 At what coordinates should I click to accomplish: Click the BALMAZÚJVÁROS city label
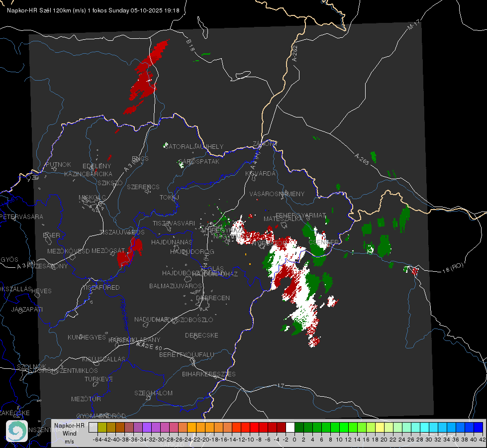point(176,286)
